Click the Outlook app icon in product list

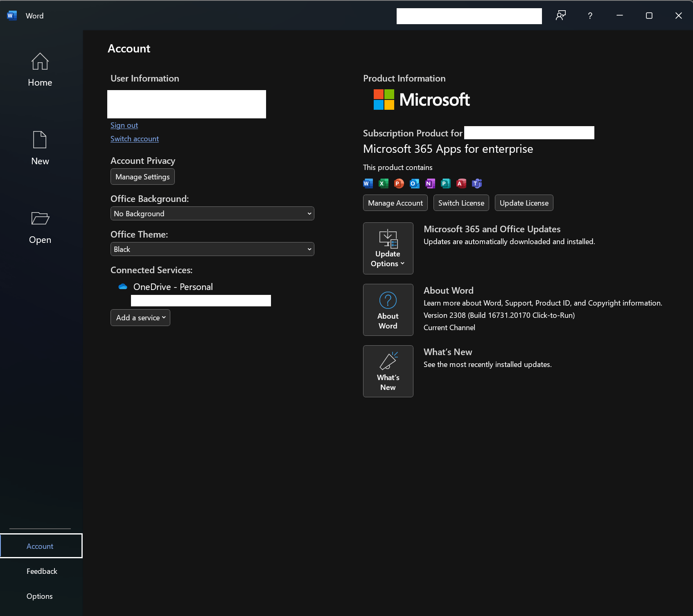415,183
